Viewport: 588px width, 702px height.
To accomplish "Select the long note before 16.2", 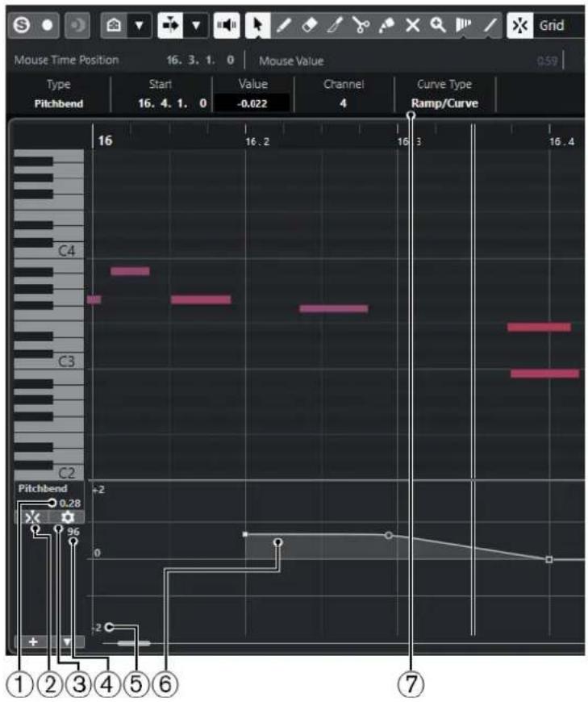I will click(201, 299).
